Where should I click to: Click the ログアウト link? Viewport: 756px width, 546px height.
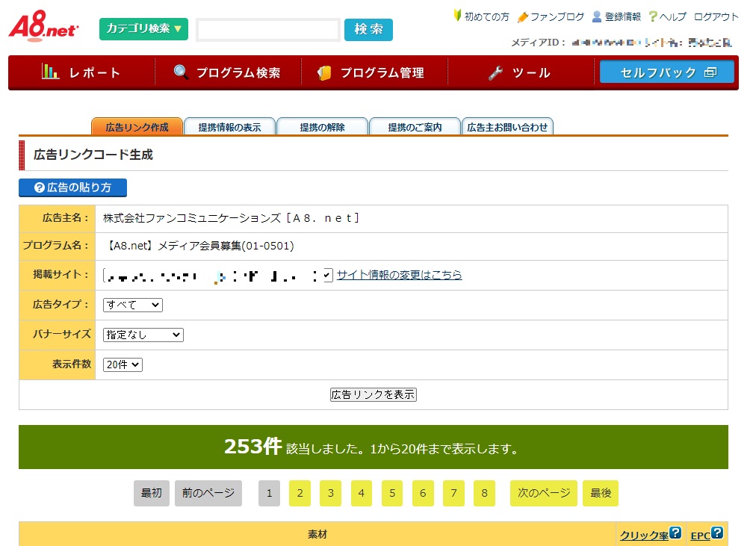716,17
